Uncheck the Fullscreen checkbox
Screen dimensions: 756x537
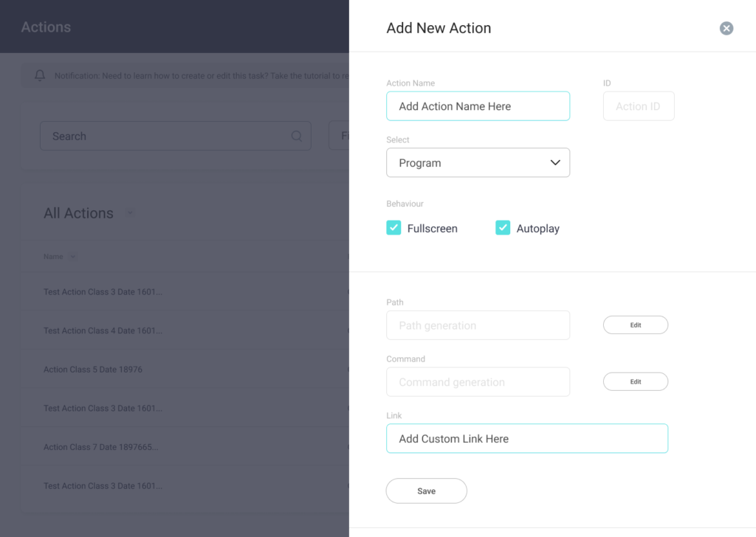coord(394,228)
